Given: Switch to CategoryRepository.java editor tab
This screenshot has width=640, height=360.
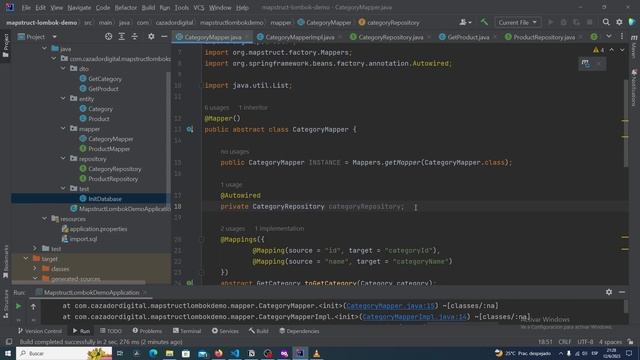Looking at the screenshot, I should [390, 37].
